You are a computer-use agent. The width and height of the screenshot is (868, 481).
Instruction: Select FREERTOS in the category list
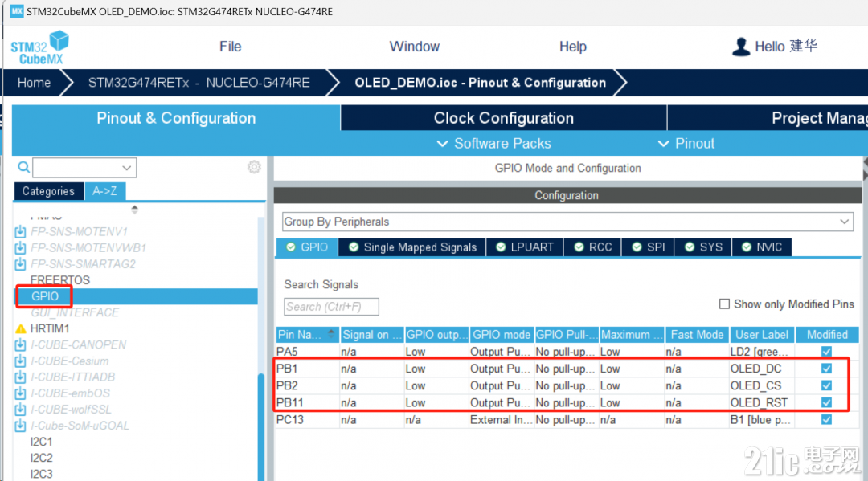(60, 280)
